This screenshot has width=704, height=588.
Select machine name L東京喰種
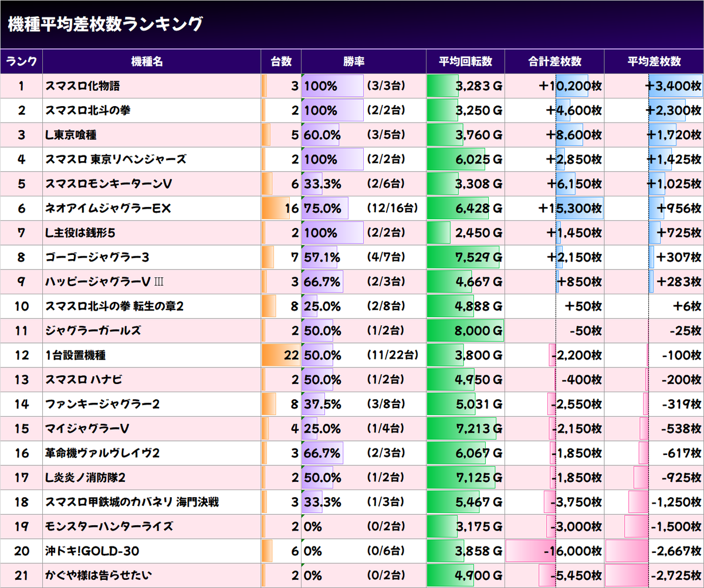(71, 135)
